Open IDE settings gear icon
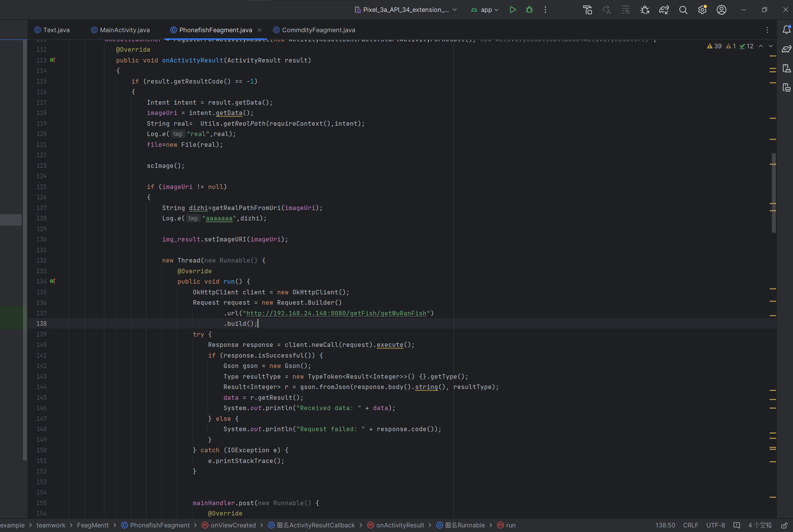This screenshot has height=532, width=793. [702, 10]
